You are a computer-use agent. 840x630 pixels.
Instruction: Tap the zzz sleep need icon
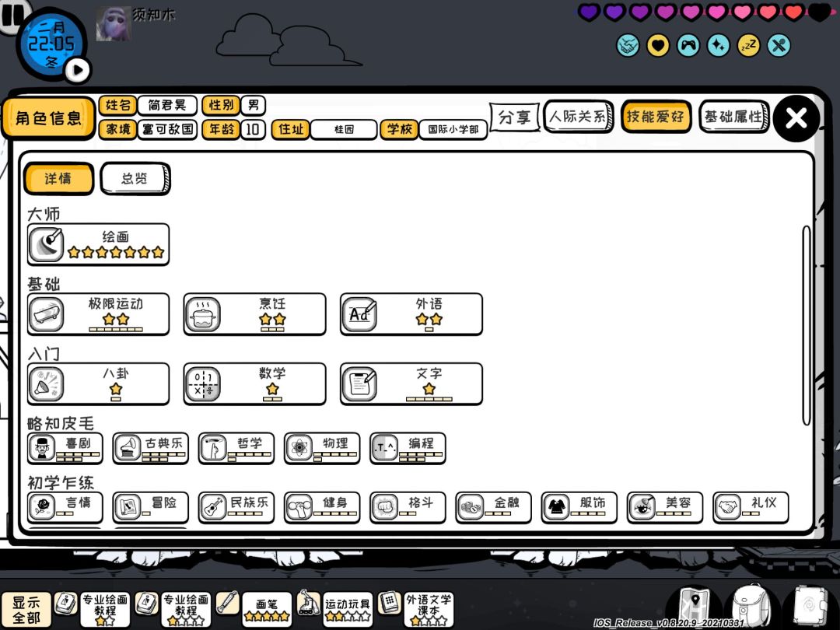click(x=749, y=46)
